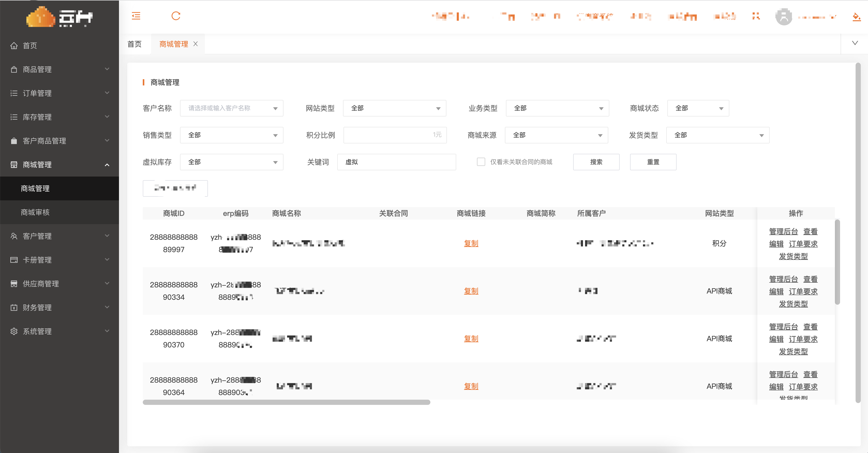The image size is (868, 453).
Task: Open 订单管理 menu in sidebar
Action: point(59,93)
